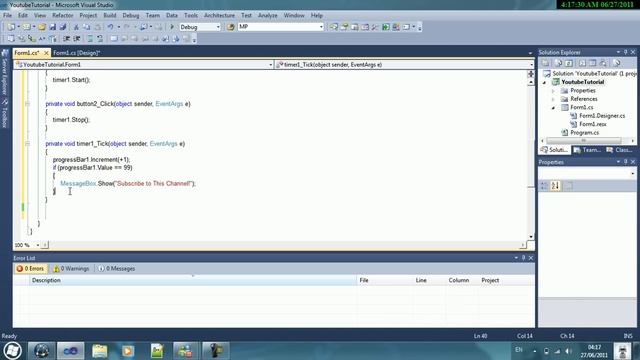The image size is (640, 360).
Task: Expand the Properties node in Solution Explorer
Action: [x=553, y=91]
